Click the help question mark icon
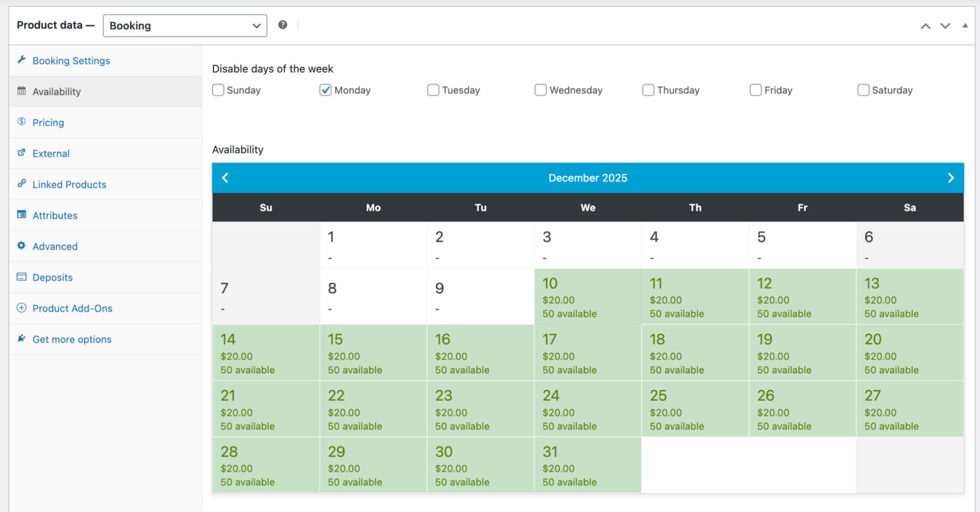 pyautogui.click(x=283, y=24)
